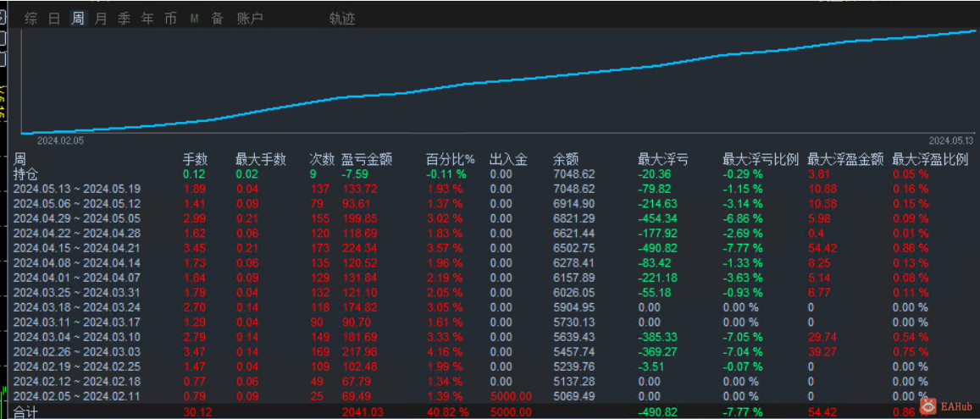Select the 持仓 holdings row
Screen dimensions: 980x419
(x=490, y=174)
